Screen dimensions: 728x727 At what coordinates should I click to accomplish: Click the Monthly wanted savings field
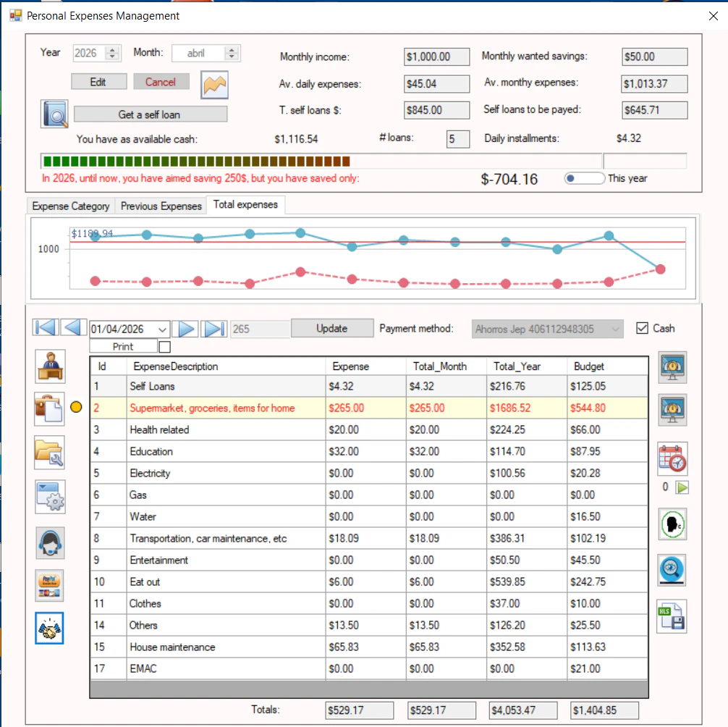655,56
